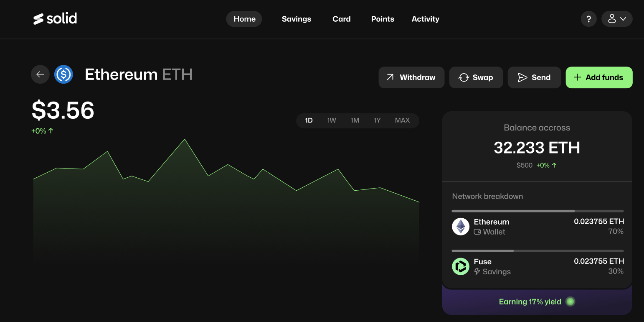
Task: Select the 1M chart range
Action: pyautogui.click(x=355, y=120)
